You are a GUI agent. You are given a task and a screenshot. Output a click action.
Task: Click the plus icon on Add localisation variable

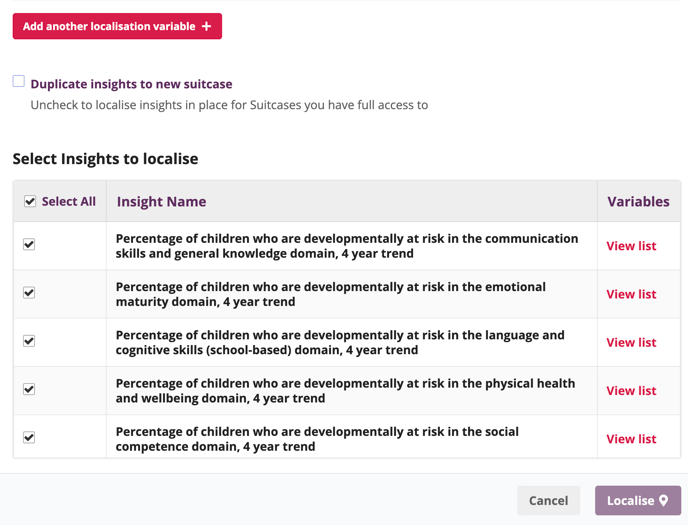206,26
